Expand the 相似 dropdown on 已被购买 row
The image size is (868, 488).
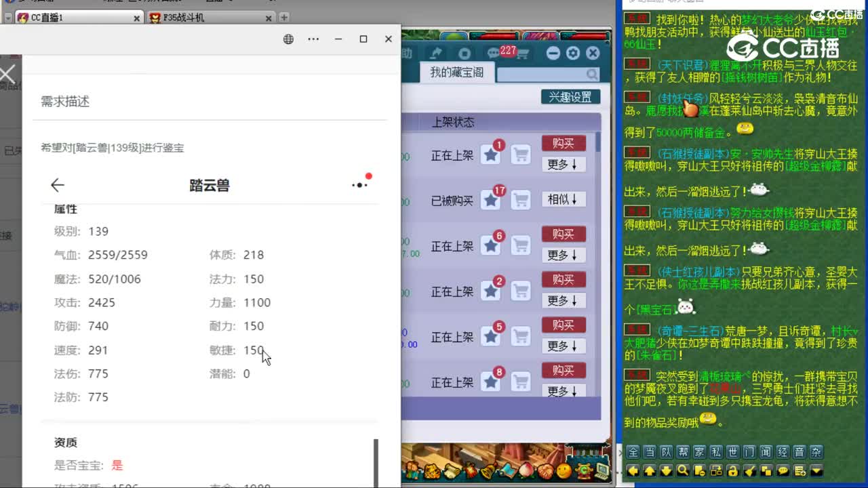coord(564,199)
